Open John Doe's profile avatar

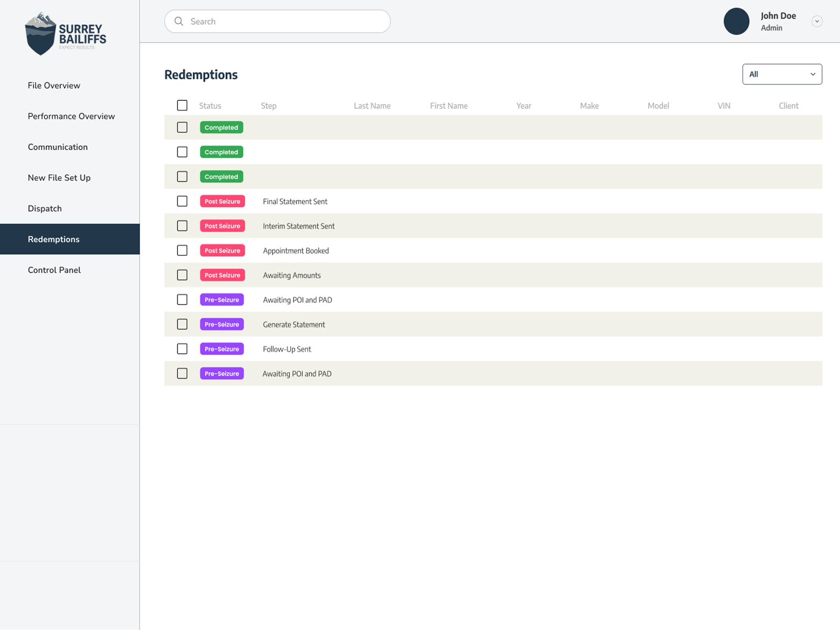[x=736, y=21]
